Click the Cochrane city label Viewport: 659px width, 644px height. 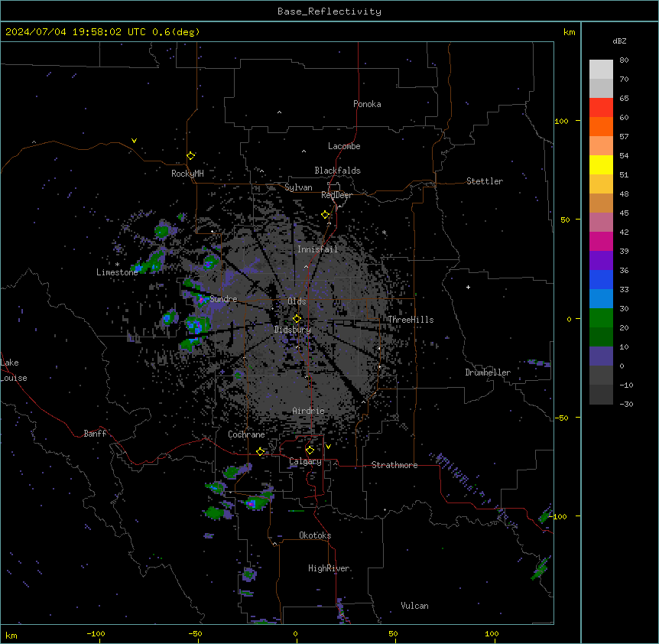pyautogui.click(x=246, y=434)
